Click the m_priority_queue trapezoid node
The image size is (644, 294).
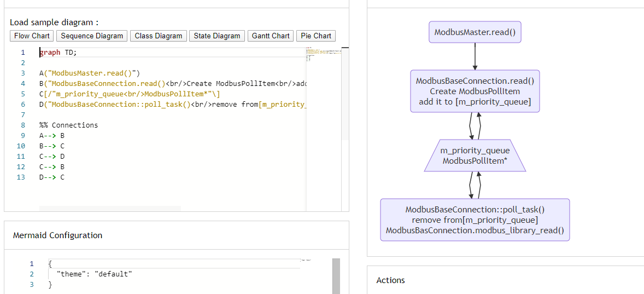click(475, 155)
